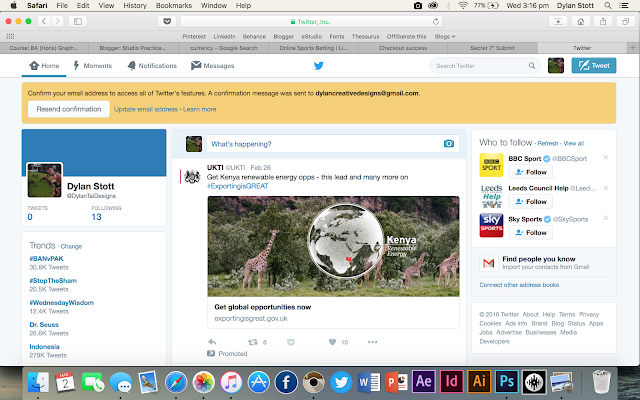Viewport: 640px width, 400px height.
Task: Follow Sky Sports
Action: (x=531, y=233)
